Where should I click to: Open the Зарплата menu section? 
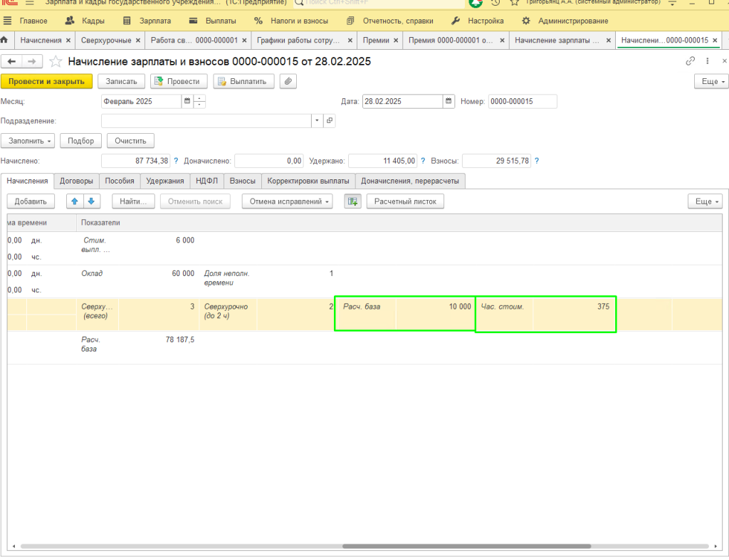click(x=147, y=21)
